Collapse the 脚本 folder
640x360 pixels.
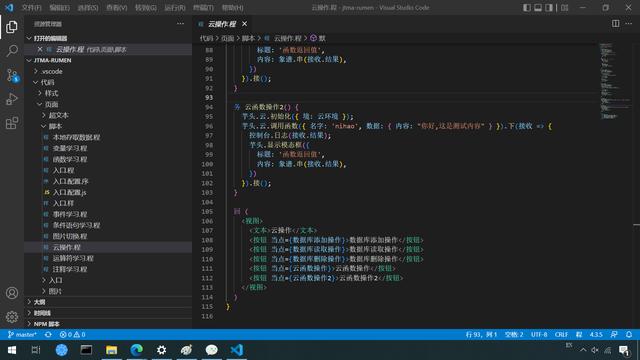click(x=108, y=127)
